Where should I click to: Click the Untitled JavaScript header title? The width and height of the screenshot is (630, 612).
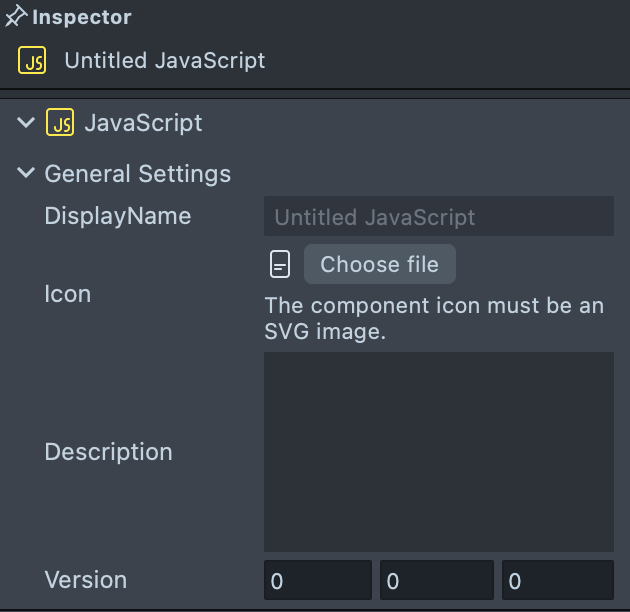[x=165, y=60]
